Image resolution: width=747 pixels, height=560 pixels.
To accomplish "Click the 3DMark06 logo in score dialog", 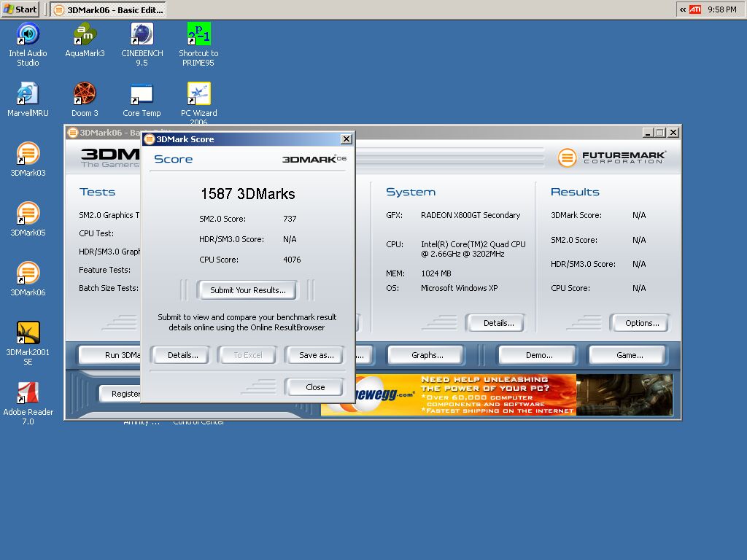I will 314,159.
